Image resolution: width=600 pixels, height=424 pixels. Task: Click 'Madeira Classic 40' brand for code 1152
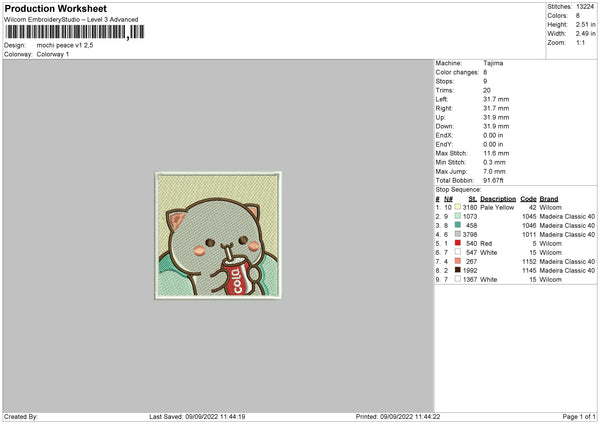click(x=567, y=261)
